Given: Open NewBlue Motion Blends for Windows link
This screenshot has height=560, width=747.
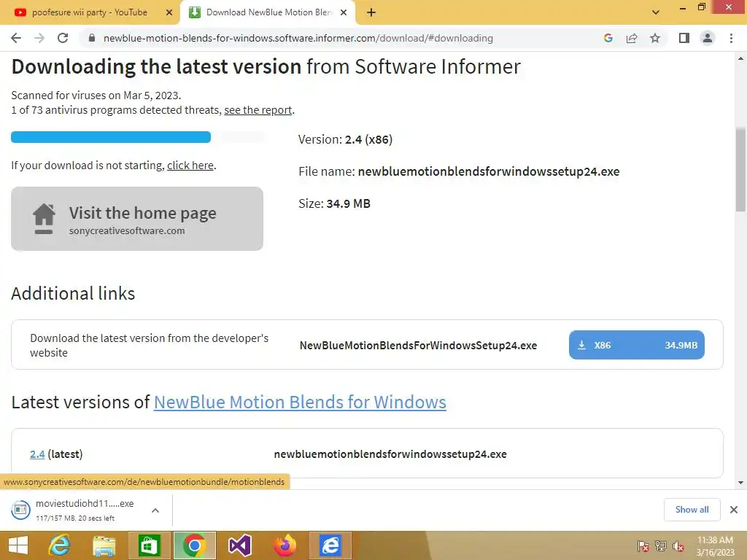Looking at the screenshot, I should click(x=300, y=402).
